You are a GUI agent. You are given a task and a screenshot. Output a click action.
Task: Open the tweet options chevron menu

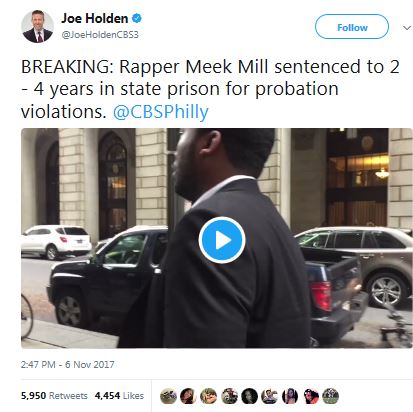pos(407,28)
